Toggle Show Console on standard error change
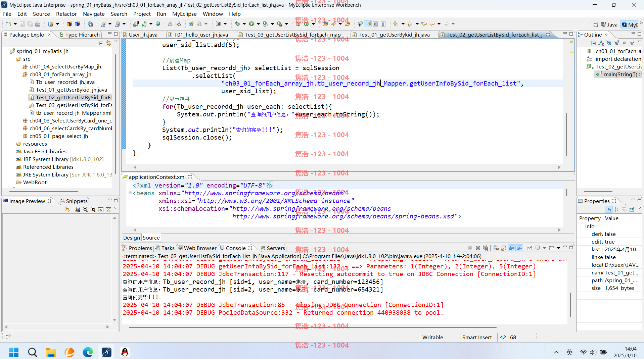This screenshot has height=359, width=644. click(x=519, y=248)
